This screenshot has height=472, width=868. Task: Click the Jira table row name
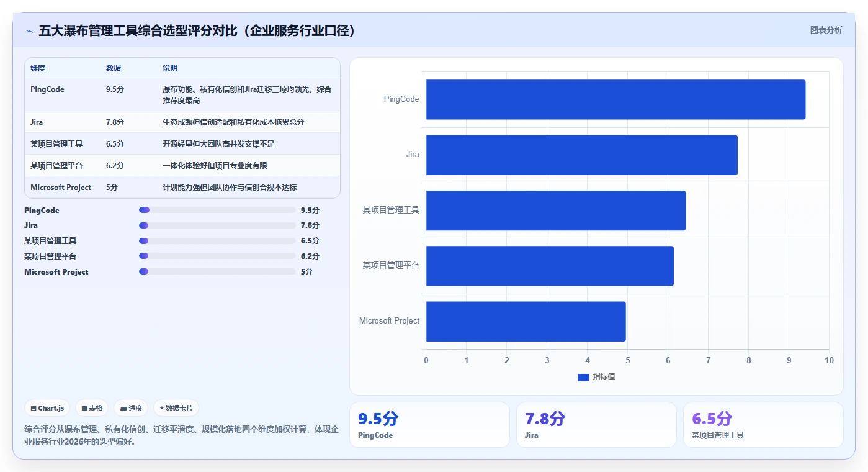pyautogui.click(x=37, y=122)
